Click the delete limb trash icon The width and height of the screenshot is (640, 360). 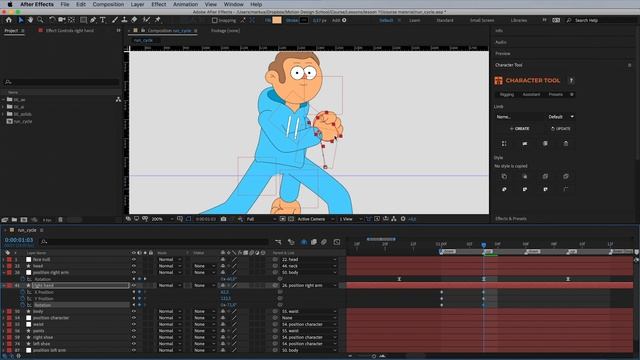566,143
